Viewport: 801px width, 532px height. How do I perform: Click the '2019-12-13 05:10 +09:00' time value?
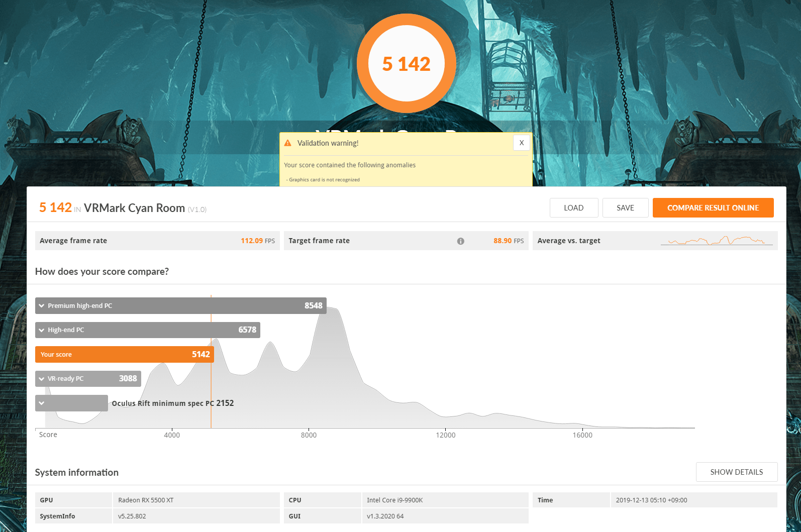651,500
